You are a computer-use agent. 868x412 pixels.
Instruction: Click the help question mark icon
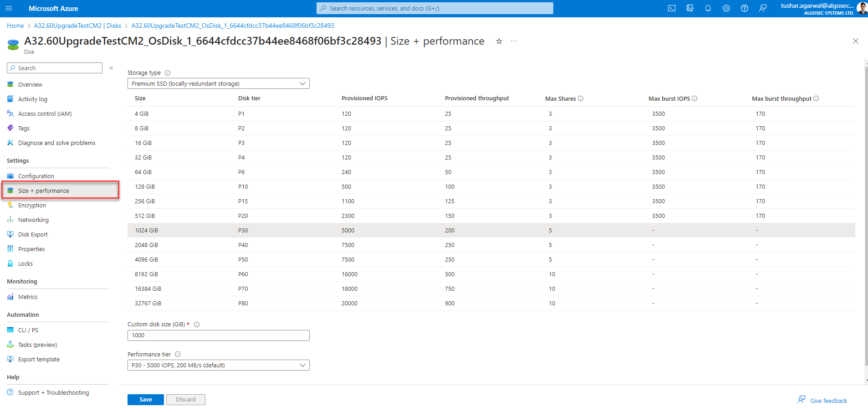coord(744,8)
